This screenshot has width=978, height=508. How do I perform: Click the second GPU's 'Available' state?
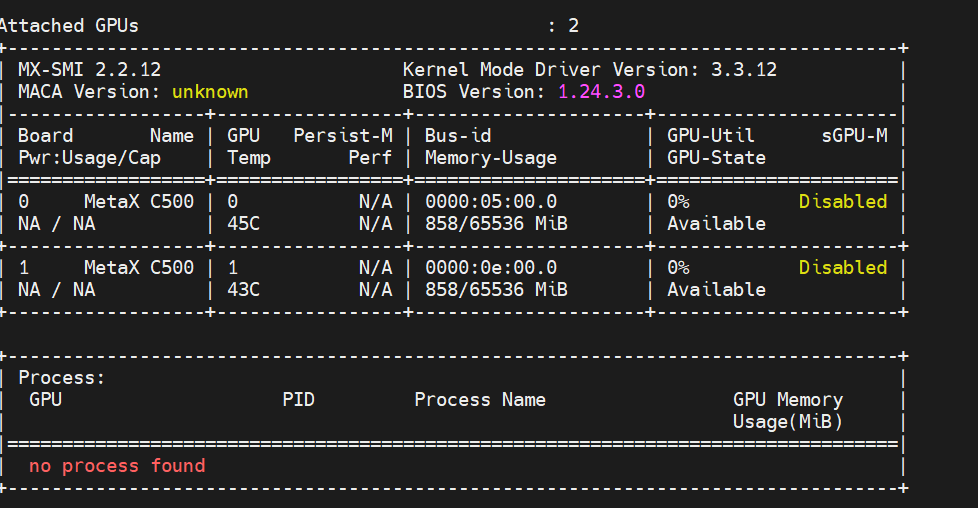716,290
